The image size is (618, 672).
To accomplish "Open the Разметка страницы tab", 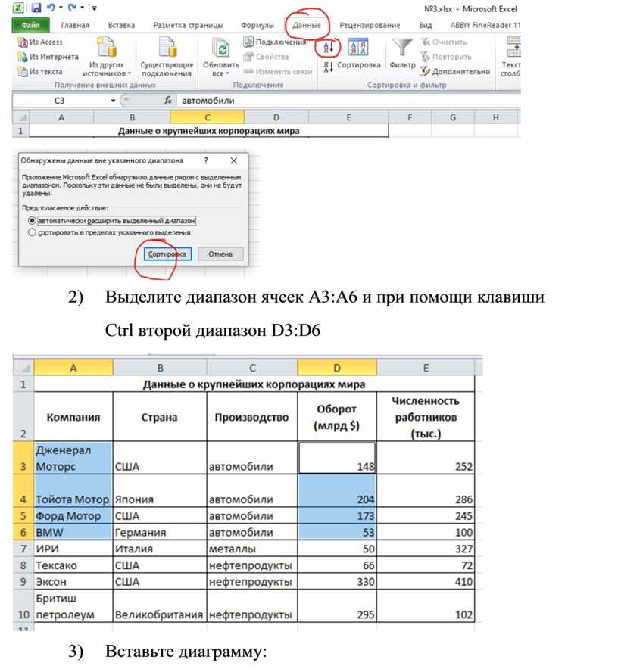I will tap(189, 25).
